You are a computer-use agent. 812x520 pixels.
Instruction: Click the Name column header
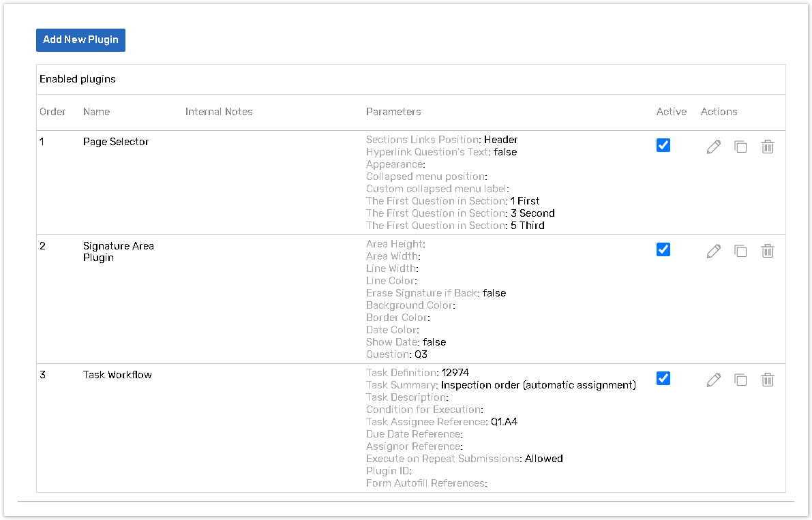96,112
